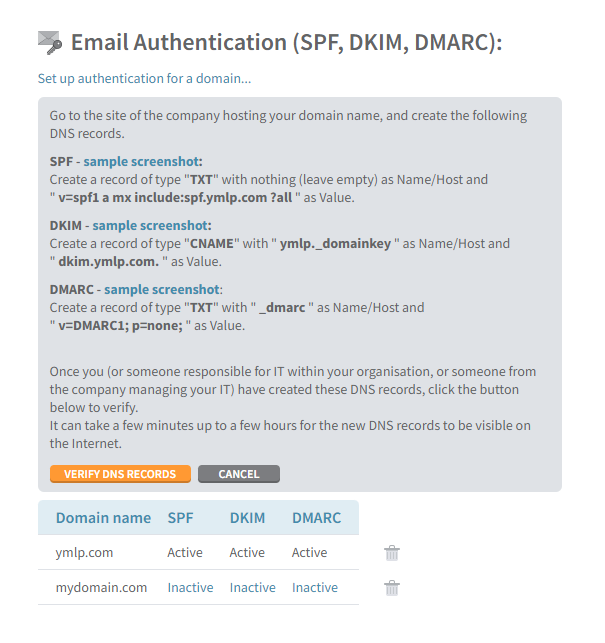Select the Inactive DKIM status for mydomain.com
This screenshot has height=643, width=605.
click(x=253, y=588)
